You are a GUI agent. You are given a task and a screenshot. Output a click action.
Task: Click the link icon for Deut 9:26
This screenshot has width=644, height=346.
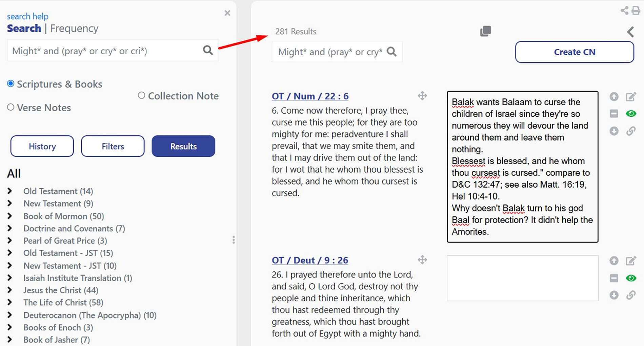630,295
